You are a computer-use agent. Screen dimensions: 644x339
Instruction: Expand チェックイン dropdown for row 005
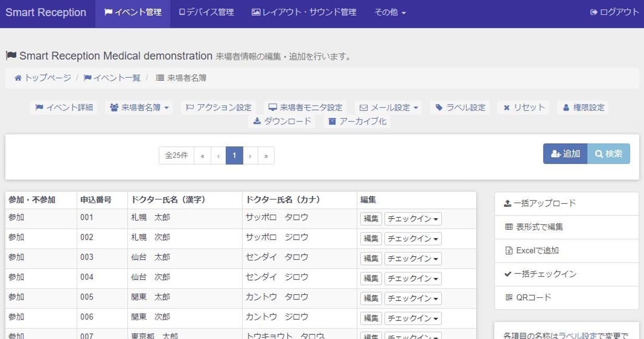[x=413, y=298]
